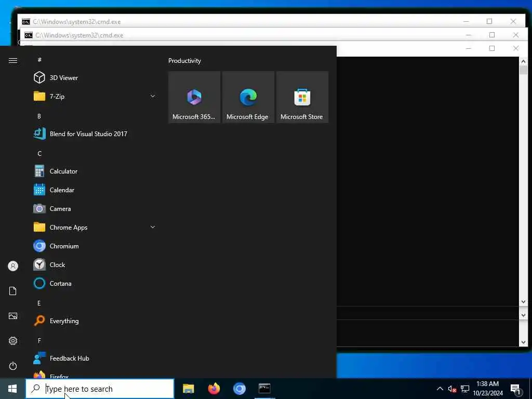This screenshot has height=399, width=532.
Task: Minimize the front cmd window
Action: [468, 48]
